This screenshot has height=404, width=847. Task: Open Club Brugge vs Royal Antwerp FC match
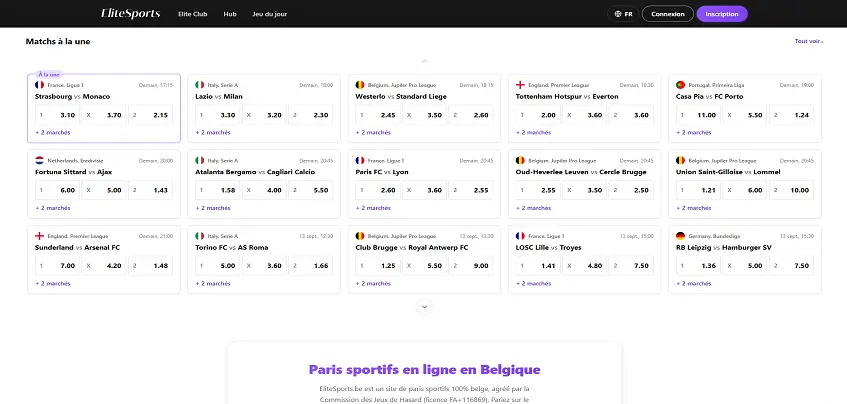pyautogui.click(x=412, y=248)
